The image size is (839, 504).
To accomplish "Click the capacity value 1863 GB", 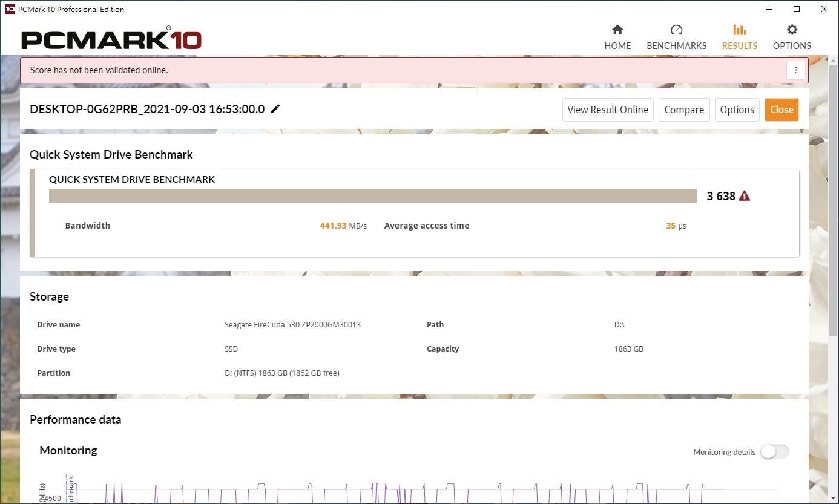I will [628, 349].
